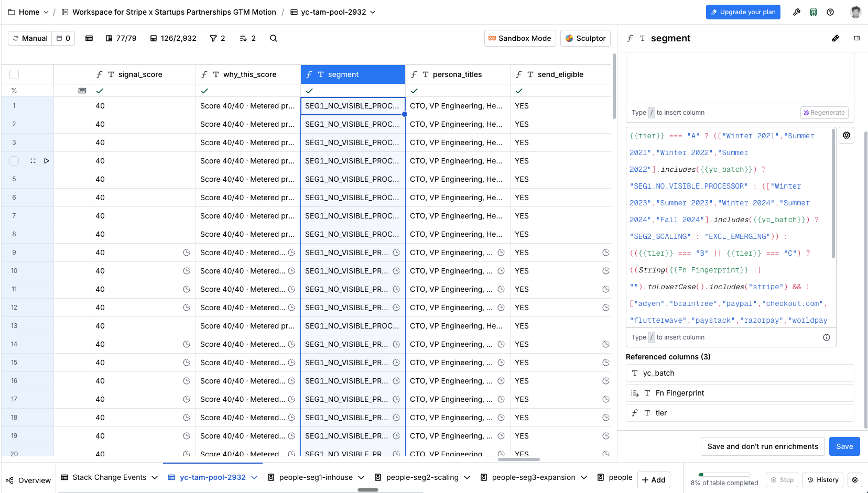Open the yc-tam-pool-2932 tab dropdown arrow
Screen dimensions: 868x493
(x=254, y=477)
